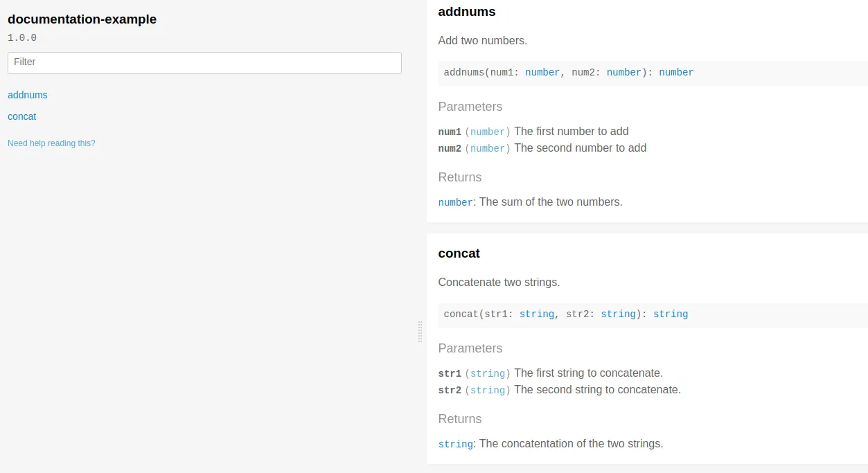Click the (string) type beside str2 parameter description
This screenshot has width=868, height=473.
click(488, 390)
